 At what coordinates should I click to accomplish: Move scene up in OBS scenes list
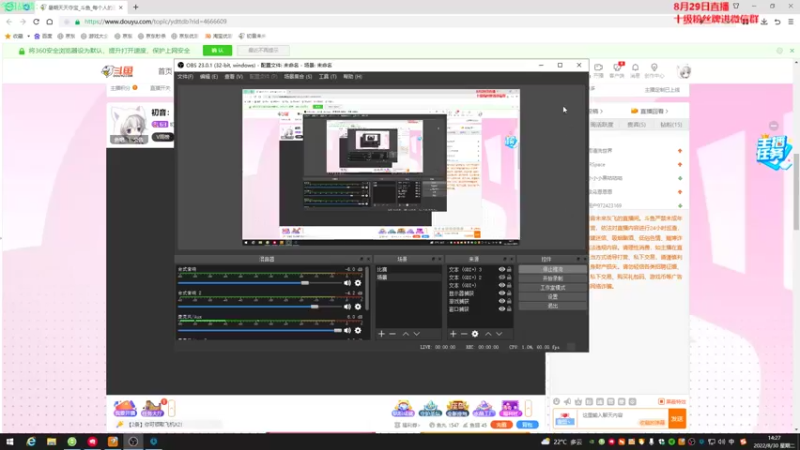click(406, 334)
